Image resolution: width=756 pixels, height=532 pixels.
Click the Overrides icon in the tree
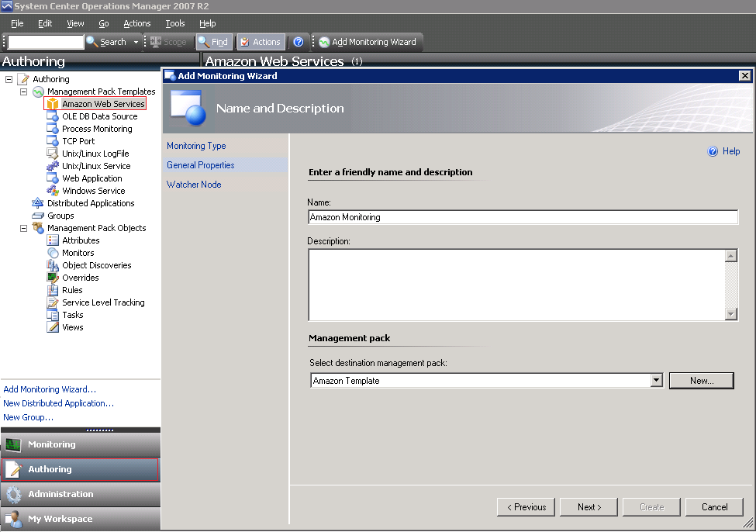click(x=53, y=278)
